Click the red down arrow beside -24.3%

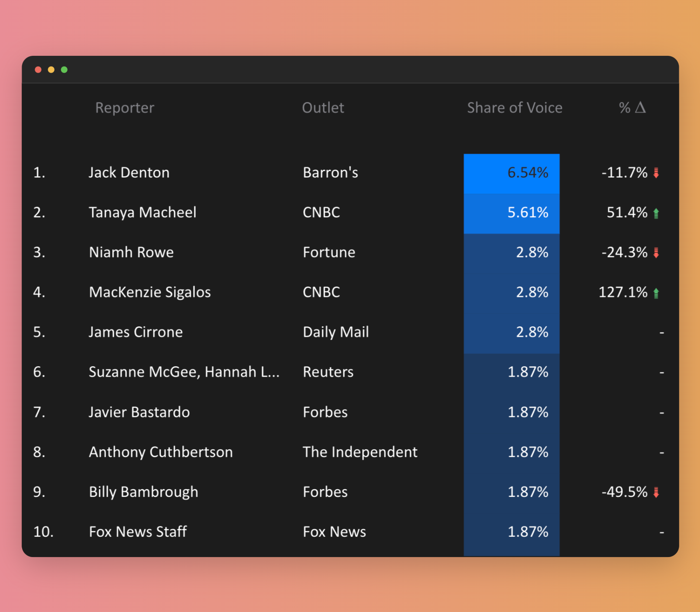tap(656, 253)
